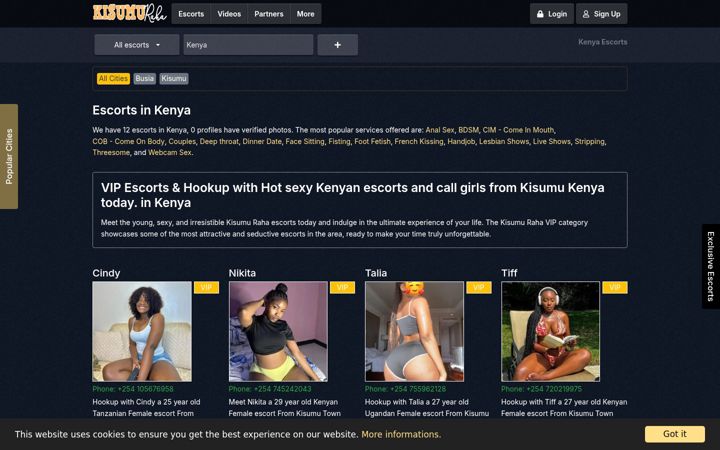Open the Anal Sex service link
The image size is (720, 450).
coord(440,130)
